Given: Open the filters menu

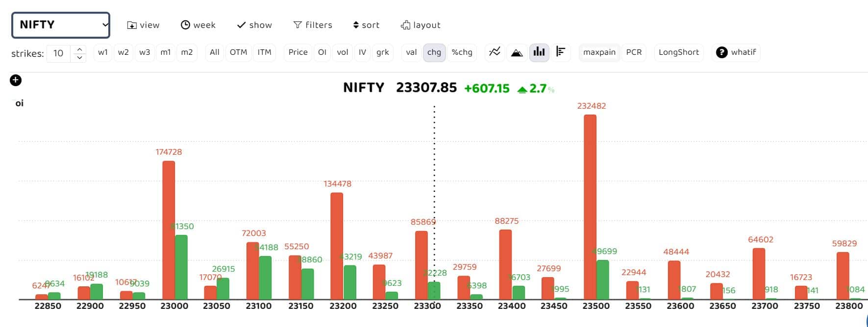Looking at the screenshot, I should (313, 25).
